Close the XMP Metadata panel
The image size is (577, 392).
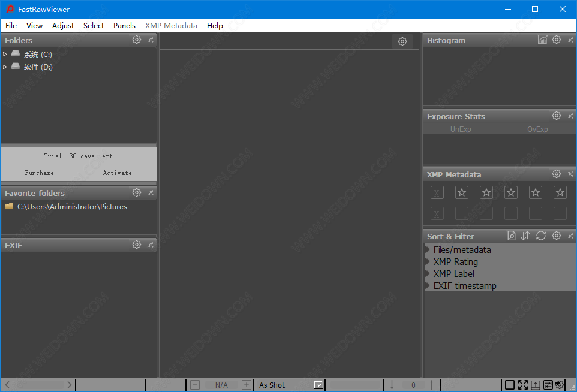pyautogui.click(x=571, y=174)
